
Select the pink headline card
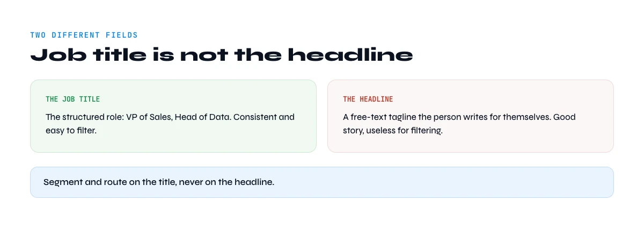(471, 116)
